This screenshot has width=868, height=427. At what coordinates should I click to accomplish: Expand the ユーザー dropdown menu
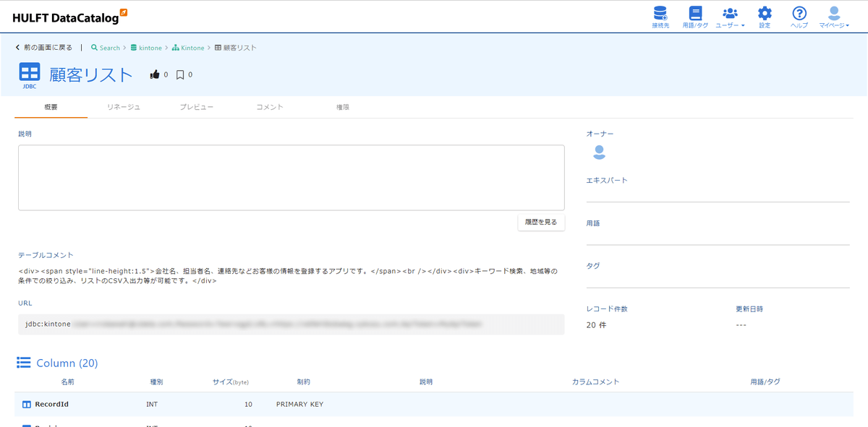coord(730,17)
